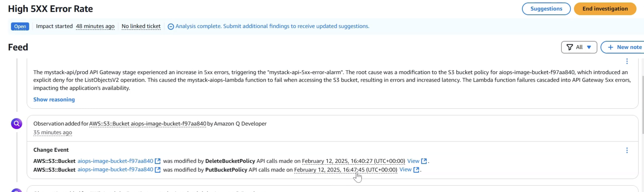The image size is (644, 192).
Task: Open the Change Event three-dot menu
Action: point(627,150)
